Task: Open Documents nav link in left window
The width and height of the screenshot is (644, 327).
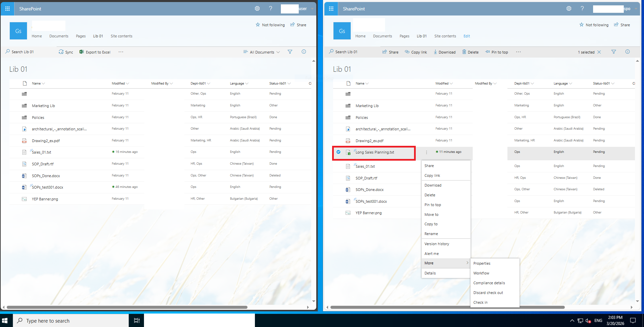Action: [x=59, y=36]
